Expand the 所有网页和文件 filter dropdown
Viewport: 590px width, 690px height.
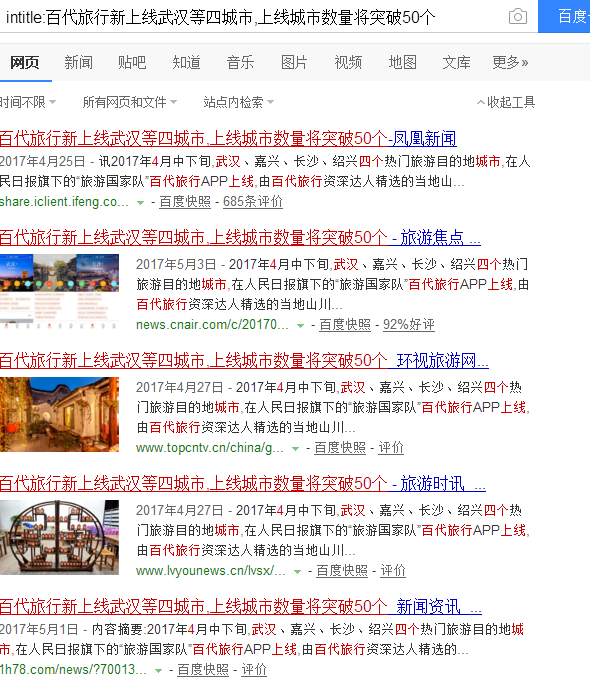(x=130, y=102)
